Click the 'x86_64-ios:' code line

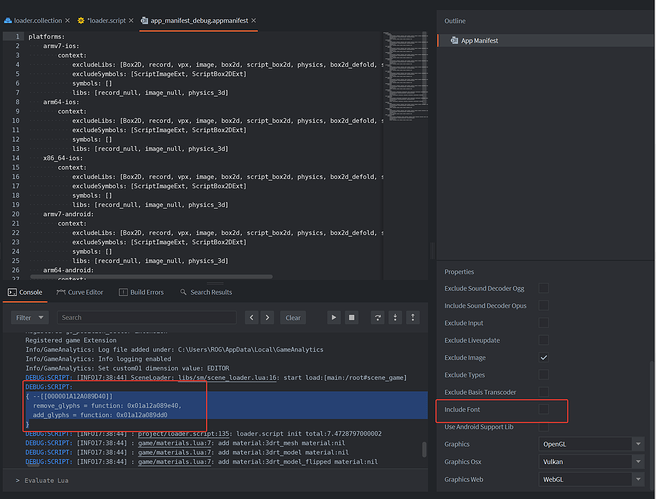click(x=63, y=158)
